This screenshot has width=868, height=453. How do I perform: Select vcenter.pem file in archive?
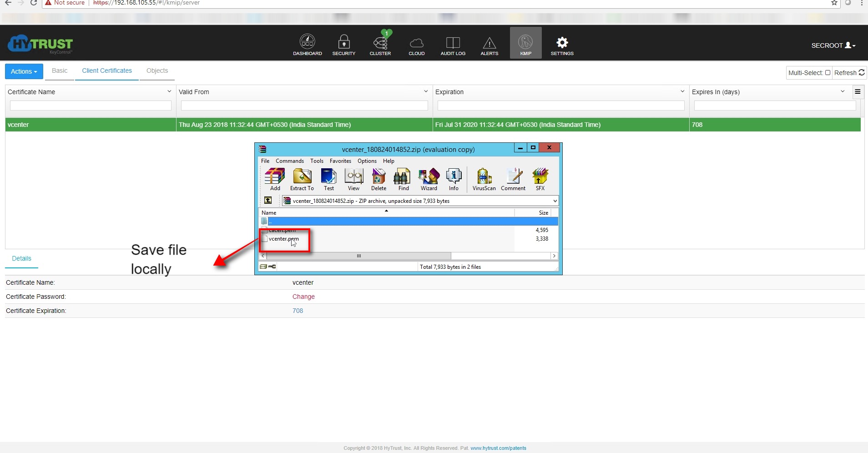coord(283,239)
